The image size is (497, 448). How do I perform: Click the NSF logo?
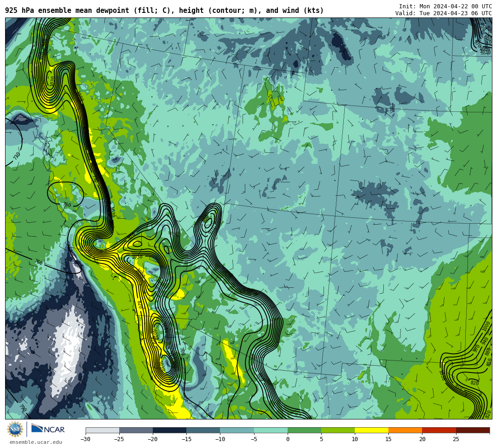tap(15, 429)
